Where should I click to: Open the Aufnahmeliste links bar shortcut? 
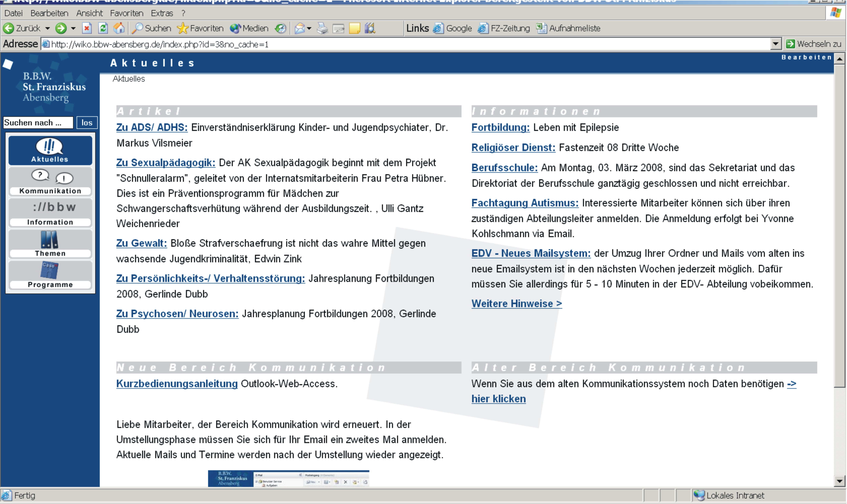click(x=568, y=28)
